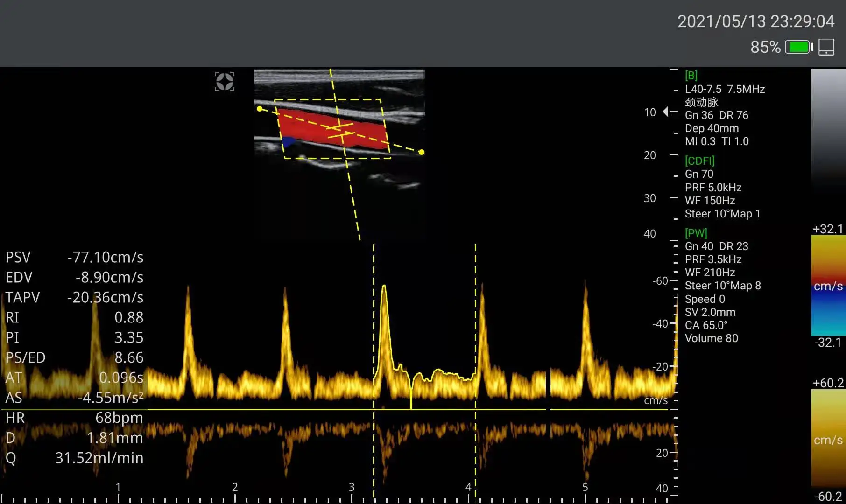
Task: Select the PS/ED 8.66 ratio
Action: pyautogui.click(x=74, y=357)
